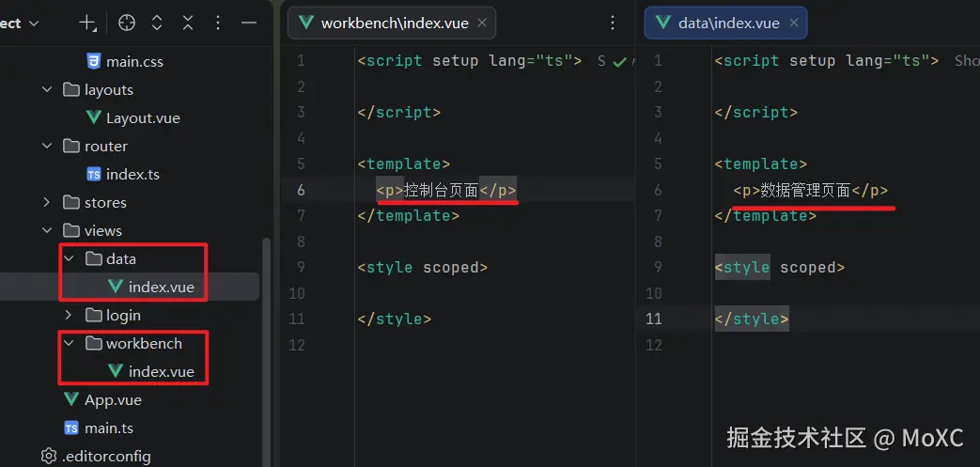The image size is (980, 467).
Task: Close the workbench\index.vue tab
Action: click(x=482, y=23)
